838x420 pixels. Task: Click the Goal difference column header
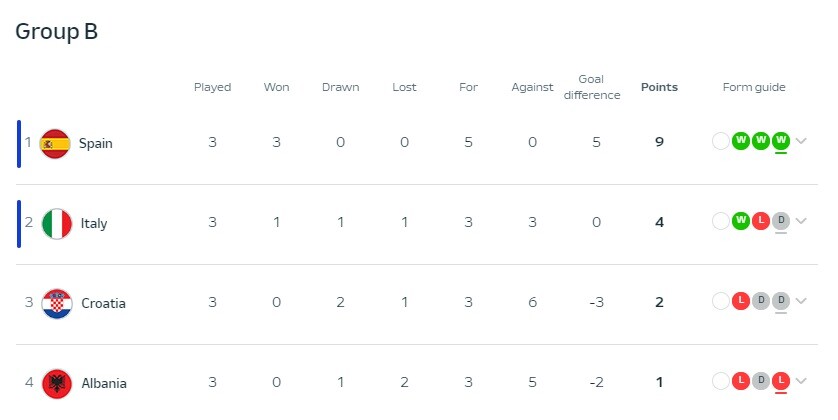coord(592,87)
